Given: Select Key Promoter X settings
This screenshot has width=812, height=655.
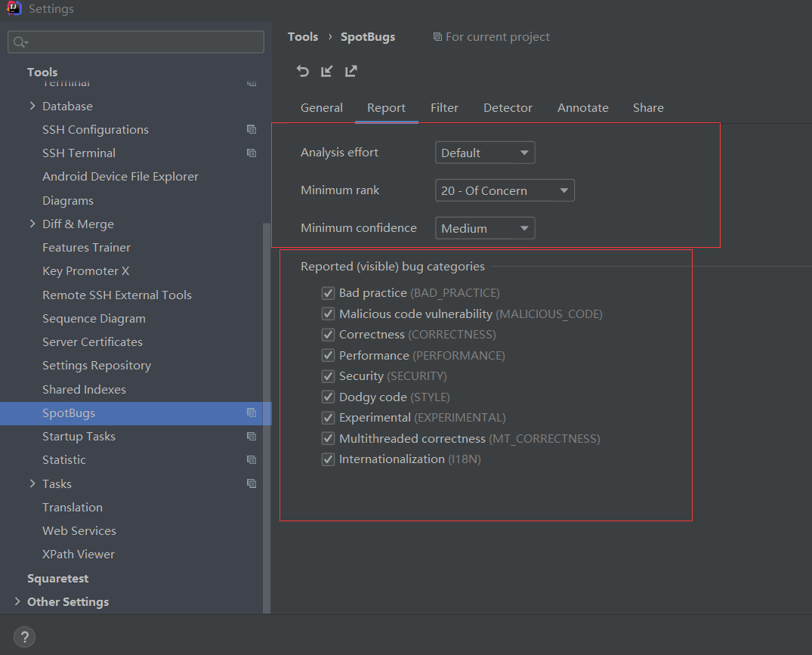Looking at the screenshot, I should click(x=85, y=270).
